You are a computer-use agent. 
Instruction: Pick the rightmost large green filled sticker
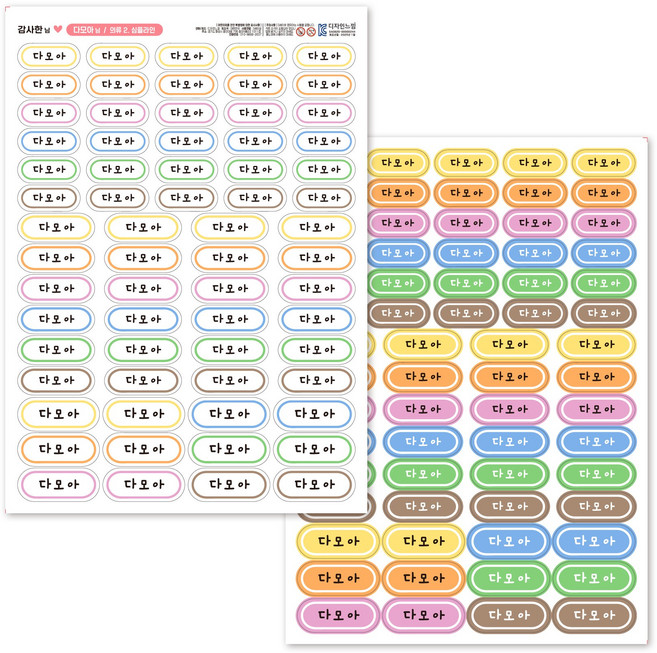click(594, 578)
